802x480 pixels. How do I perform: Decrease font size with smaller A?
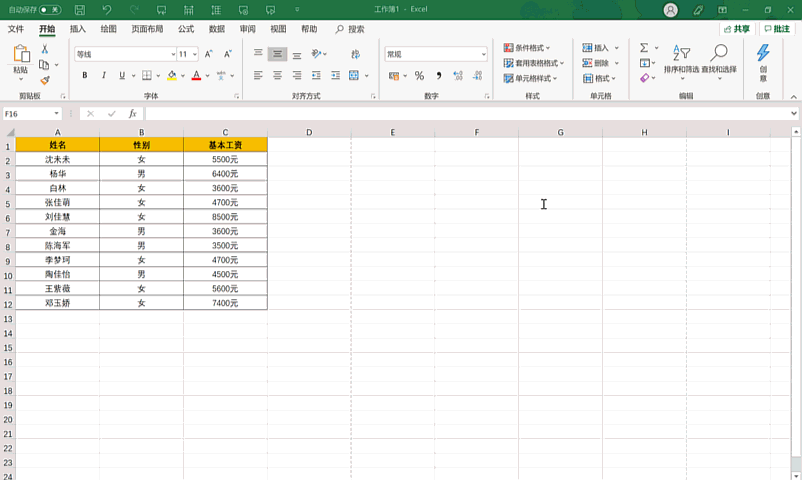tap(228, 54)
